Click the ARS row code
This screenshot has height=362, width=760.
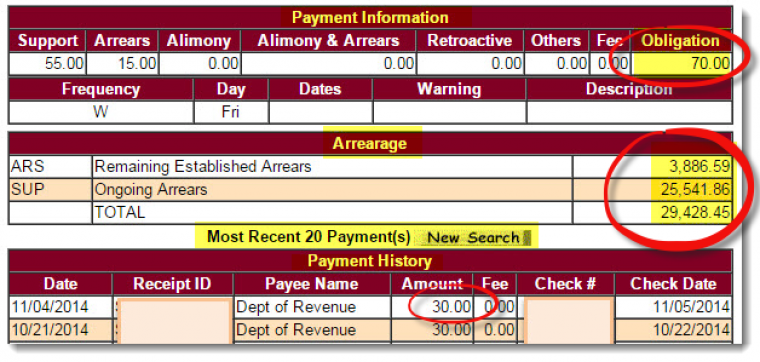point(27,167)
